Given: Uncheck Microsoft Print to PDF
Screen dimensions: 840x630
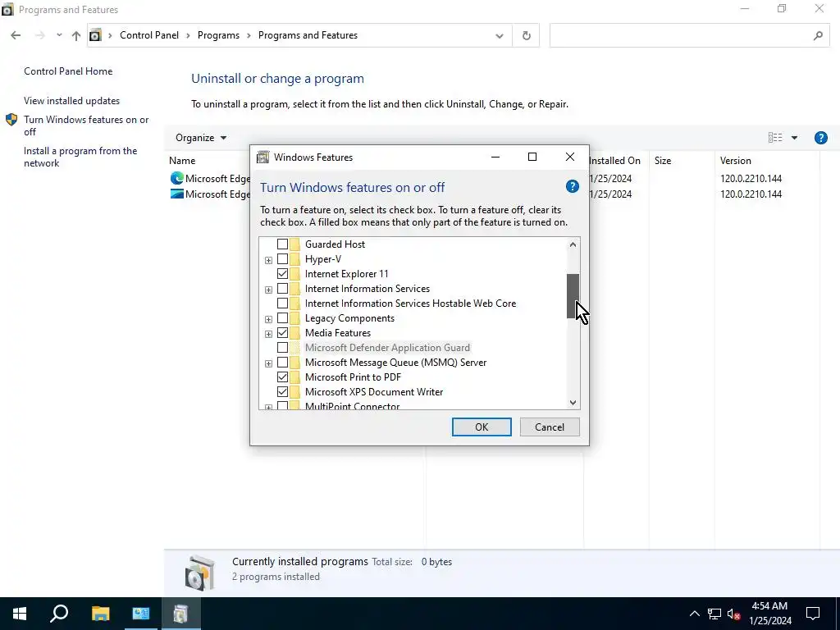Looking at the screenshot, I should 282,377.
